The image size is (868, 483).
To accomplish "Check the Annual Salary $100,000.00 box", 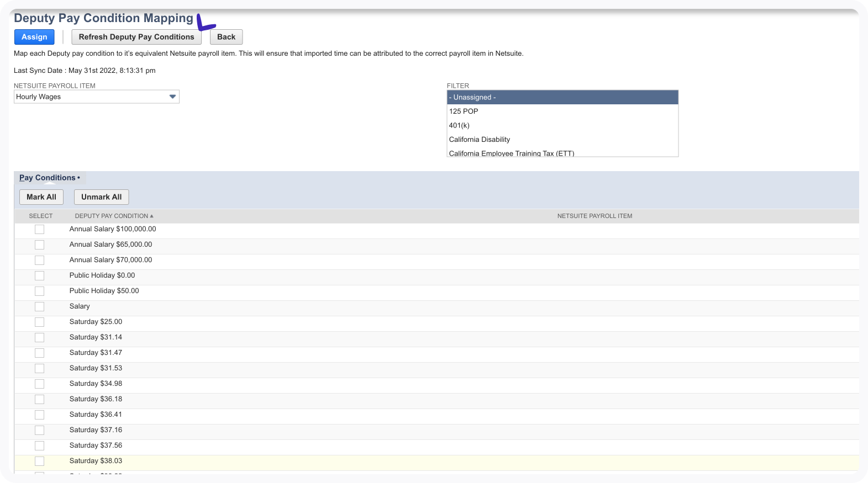I will [39, 229].
